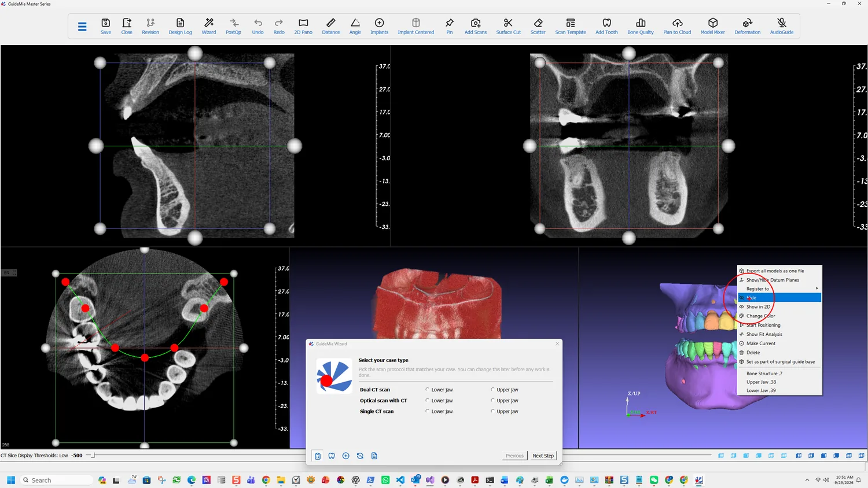Redo the last action
Viewport: 868px width, 488px height.
[279, 26]
